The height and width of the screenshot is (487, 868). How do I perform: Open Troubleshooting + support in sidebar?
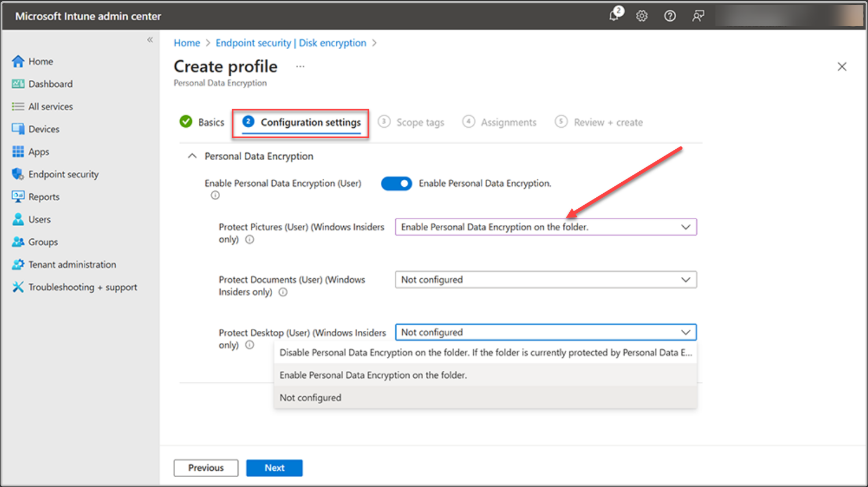83,287
